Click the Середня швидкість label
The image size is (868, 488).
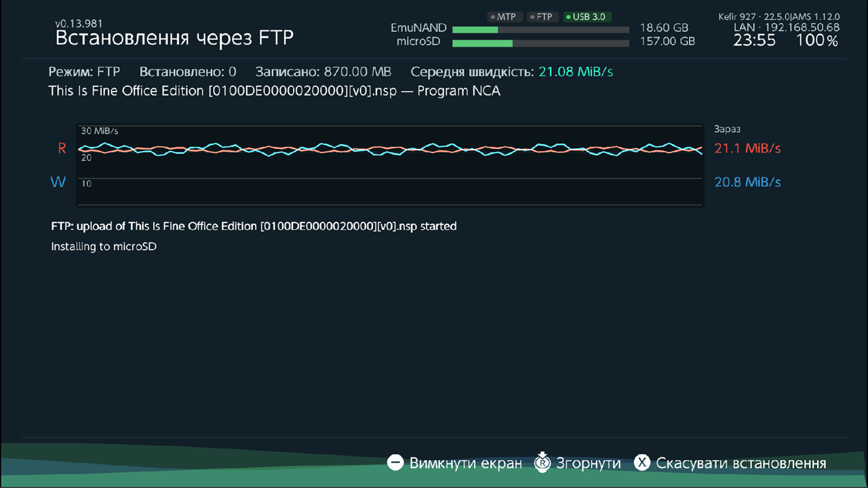(472, 72)
